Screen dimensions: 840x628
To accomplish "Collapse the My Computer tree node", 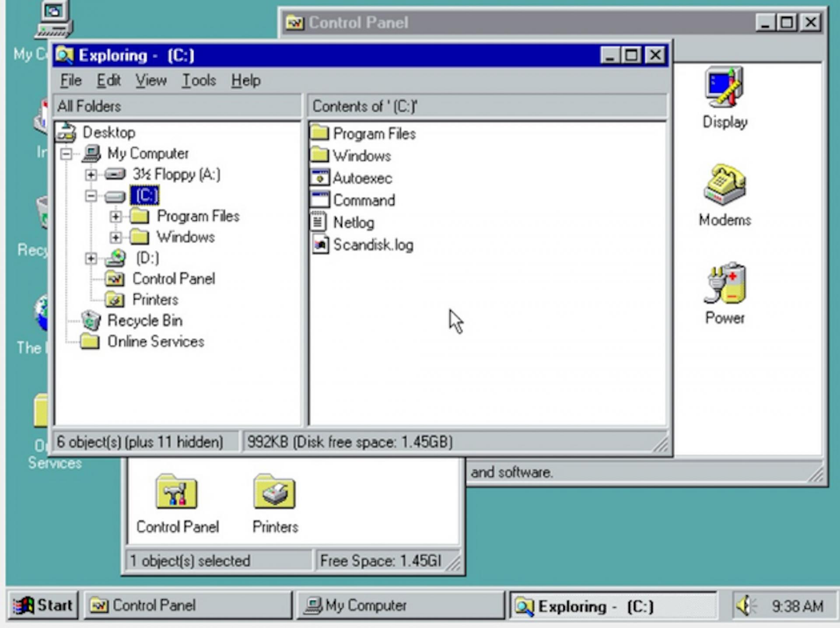I will click(x=66, y=154).
